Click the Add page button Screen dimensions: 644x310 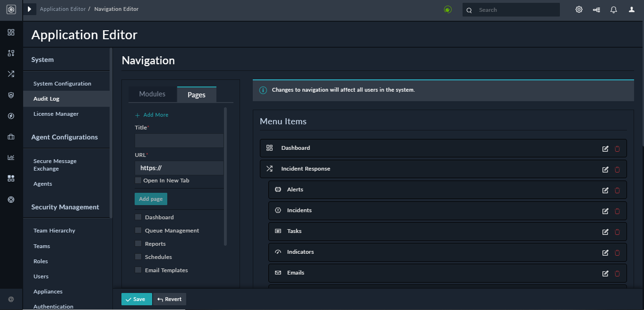[151, 198]
